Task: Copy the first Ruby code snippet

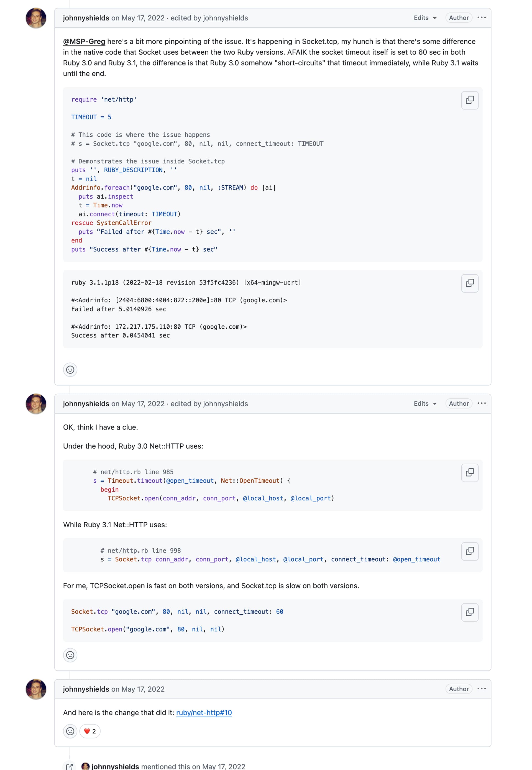Action: pyautogui.click(x=469, y=100)
